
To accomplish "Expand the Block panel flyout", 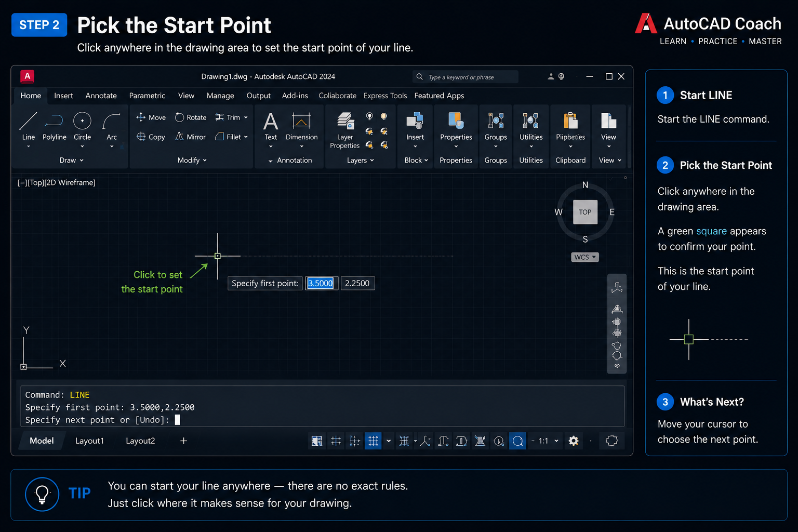I will pos(417,160).
